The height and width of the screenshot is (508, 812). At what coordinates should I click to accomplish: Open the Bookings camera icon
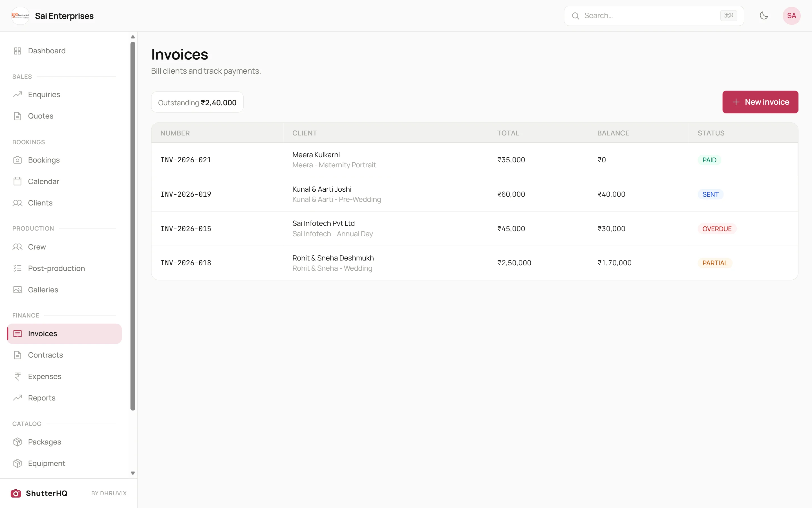tap(17, 160)
